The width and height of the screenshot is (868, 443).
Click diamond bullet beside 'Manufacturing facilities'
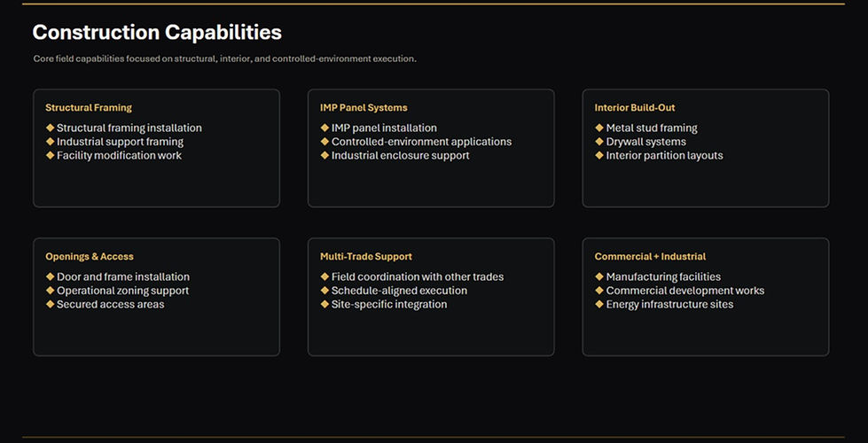click(599, 276)
